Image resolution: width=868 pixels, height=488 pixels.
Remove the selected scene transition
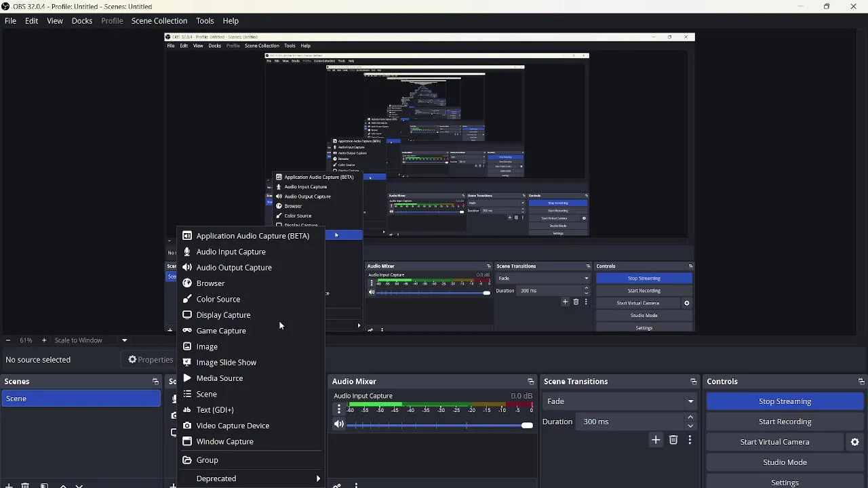click(673, 441)
